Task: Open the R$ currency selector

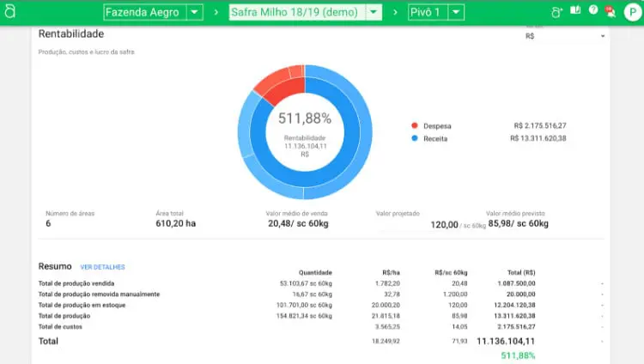Action: click(x=565, y=36)
